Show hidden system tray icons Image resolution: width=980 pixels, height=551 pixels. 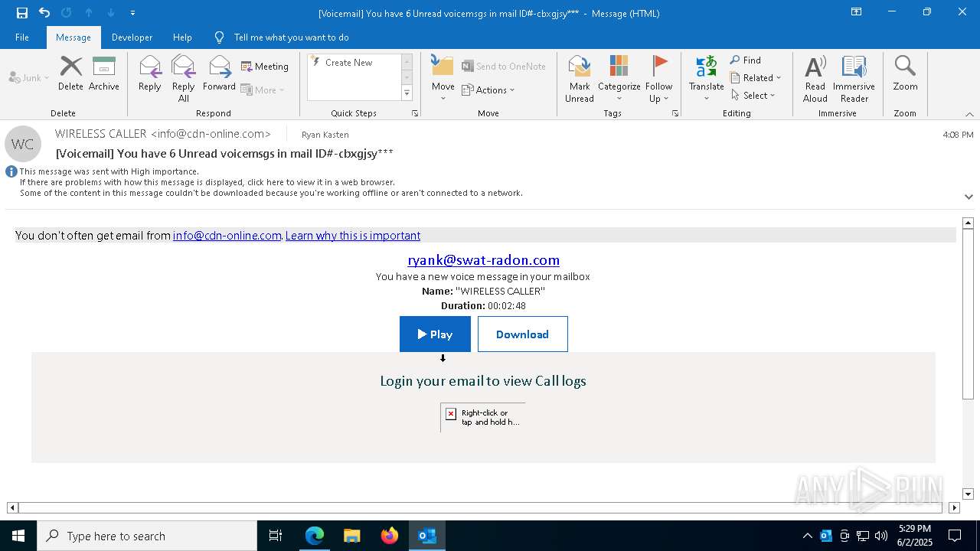tap(808, 536)
